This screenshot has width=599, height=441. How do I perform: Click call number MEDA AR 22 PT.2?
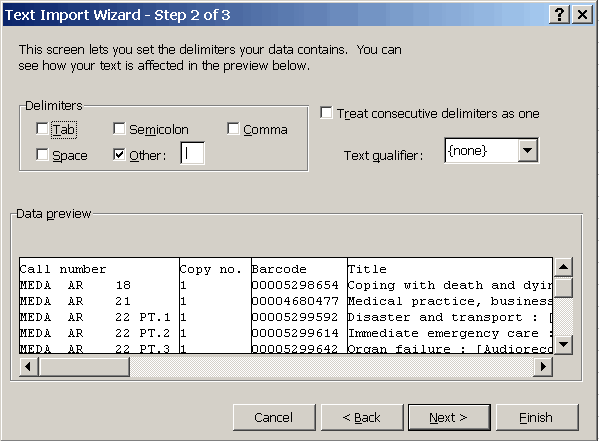95,334
